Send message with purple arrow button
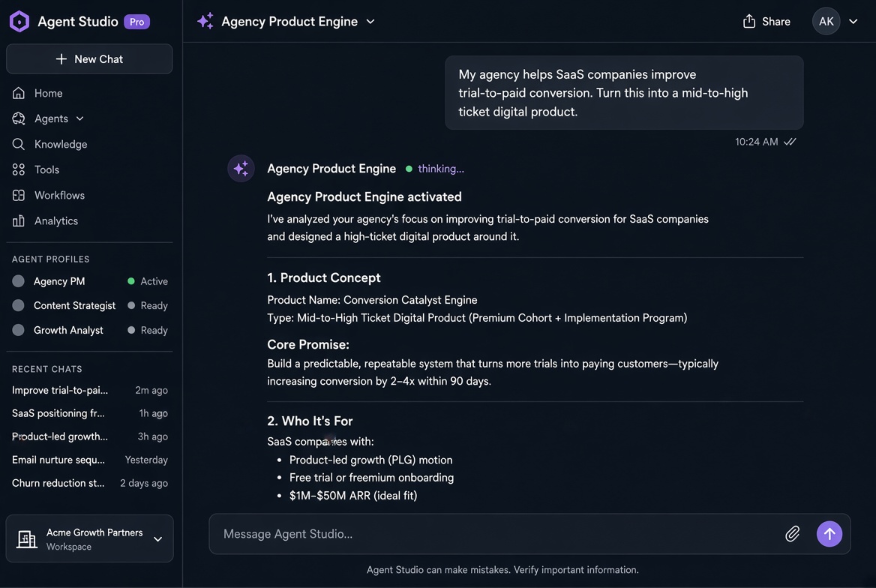876x588 pixels. (x=829, y=534)
